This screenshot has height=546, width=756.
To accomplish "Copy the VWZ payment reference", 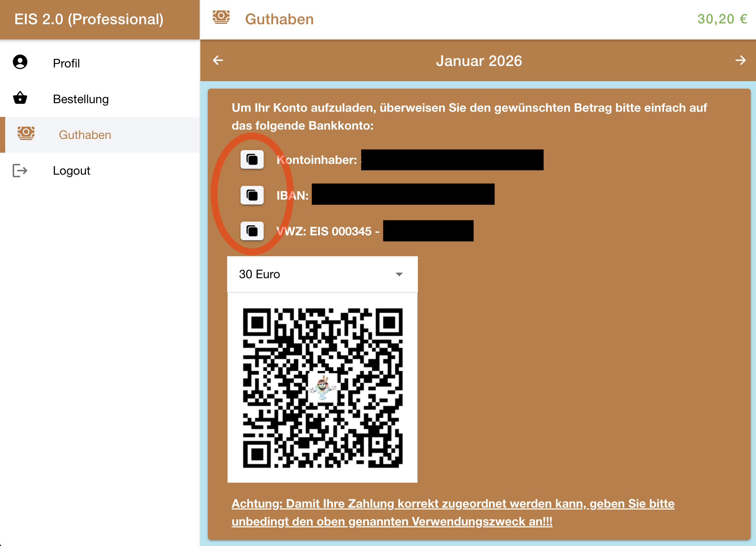I will point(252,231).
